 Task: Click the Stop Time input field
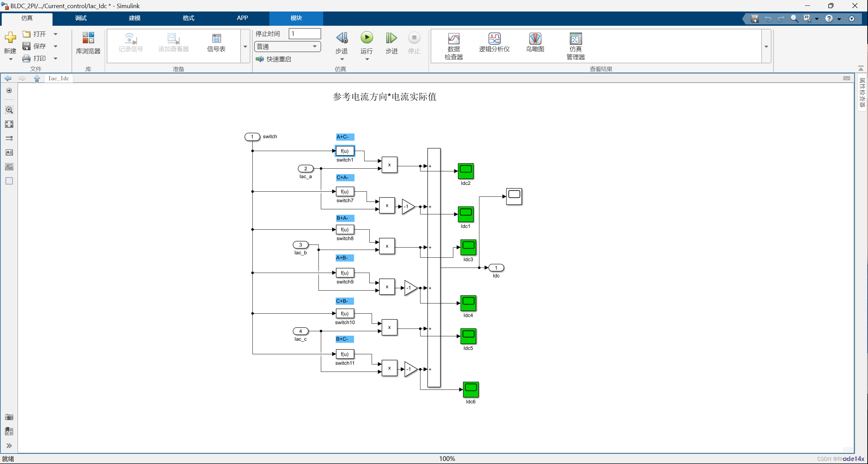coord(304,34)
